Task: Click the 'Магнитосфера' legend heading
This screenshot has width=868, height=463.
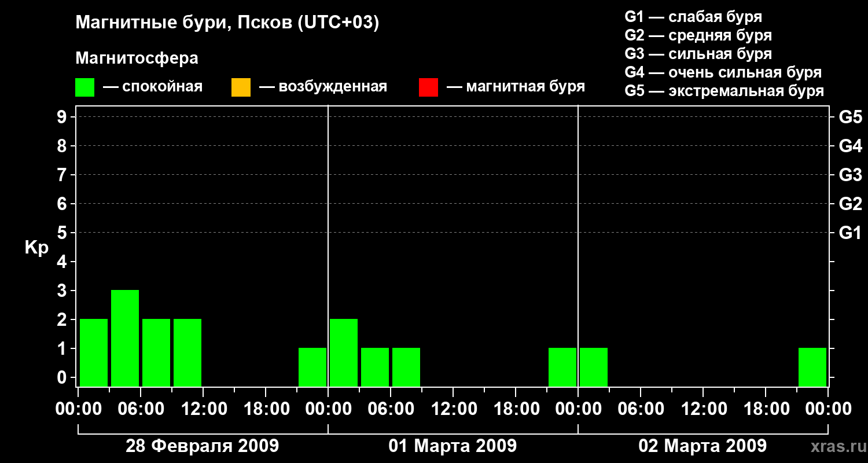Action: (x=137, y=58)
